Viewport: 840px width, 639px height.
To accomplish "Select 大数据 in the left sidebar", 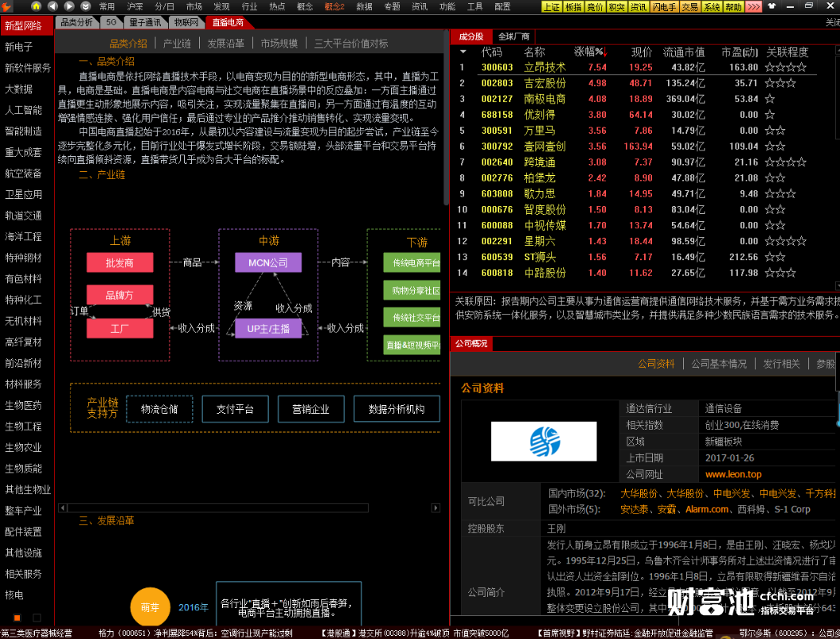I will tap(27, 89).
